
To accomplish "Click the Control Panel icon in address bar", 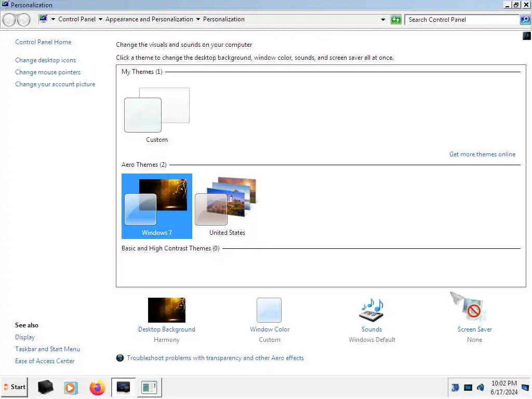I will [43, 19].
